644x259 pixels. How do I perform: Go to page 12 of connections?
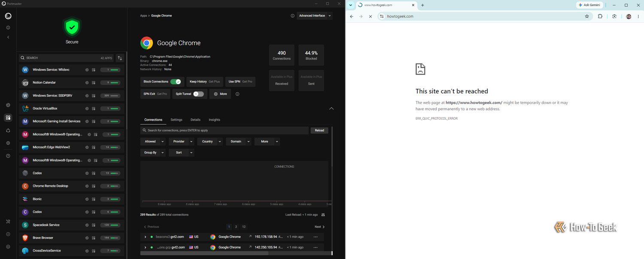[x=244, y=227]
